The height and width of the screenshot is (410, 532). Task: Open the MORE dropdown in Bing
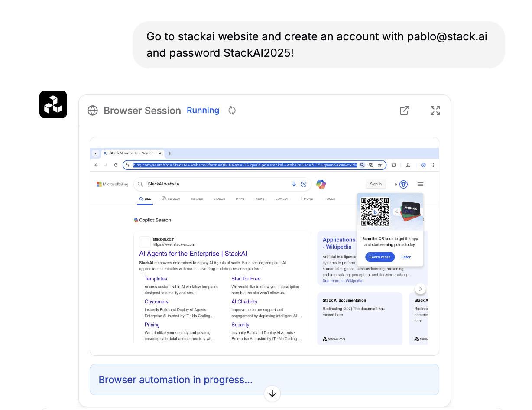point(307,199)
